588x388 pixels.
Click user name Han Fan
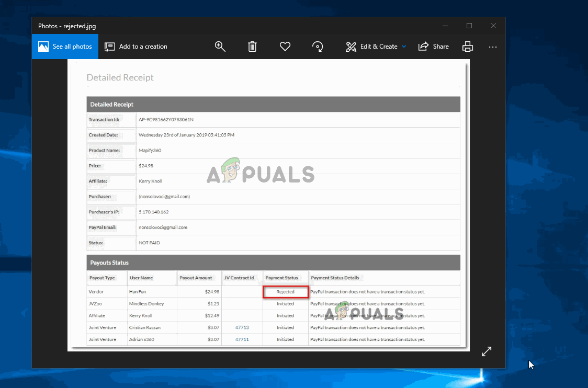point(138,292)
